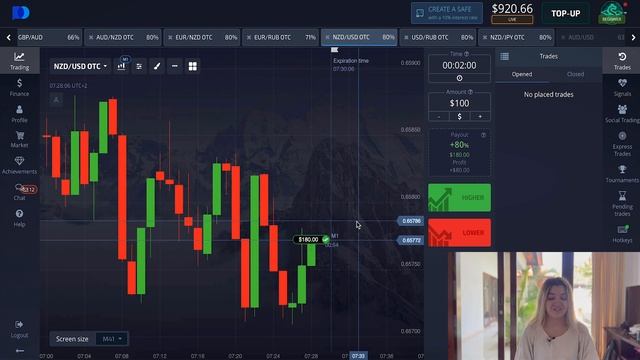Open the NZD/USD OTC asset dropdown
This screenshot has height=360, width=640.
pyautogui.click(x=80, y=66)
